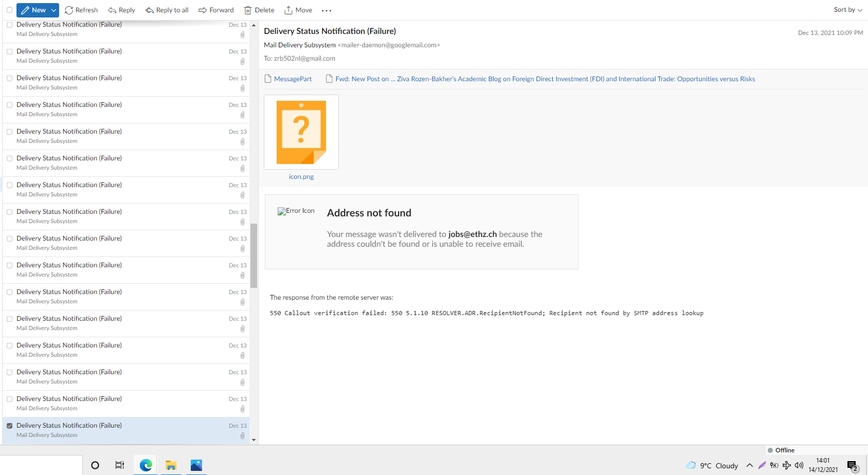This screenshot has width=868, height=475.
Task: Open File Explorer from taskbar
Action: (171, 465)
